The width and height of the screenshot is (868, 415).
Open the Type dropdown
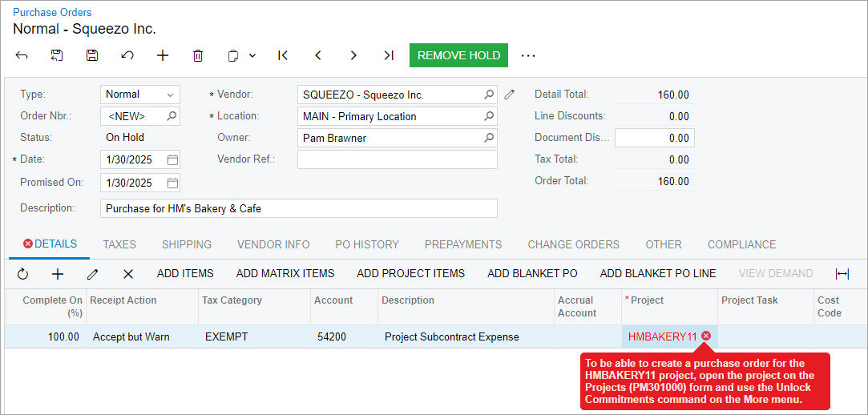(x=170, y=95)
